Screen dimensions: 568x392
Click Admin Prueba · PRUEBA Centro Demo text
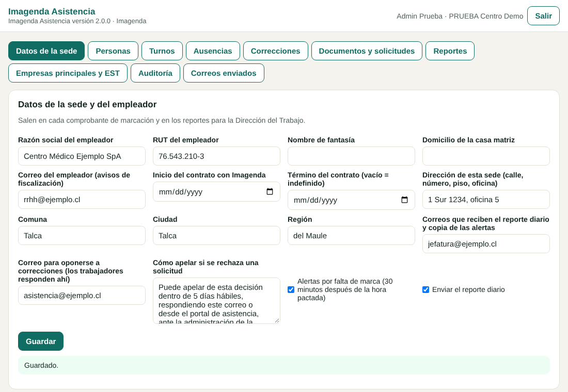[460, 16]
